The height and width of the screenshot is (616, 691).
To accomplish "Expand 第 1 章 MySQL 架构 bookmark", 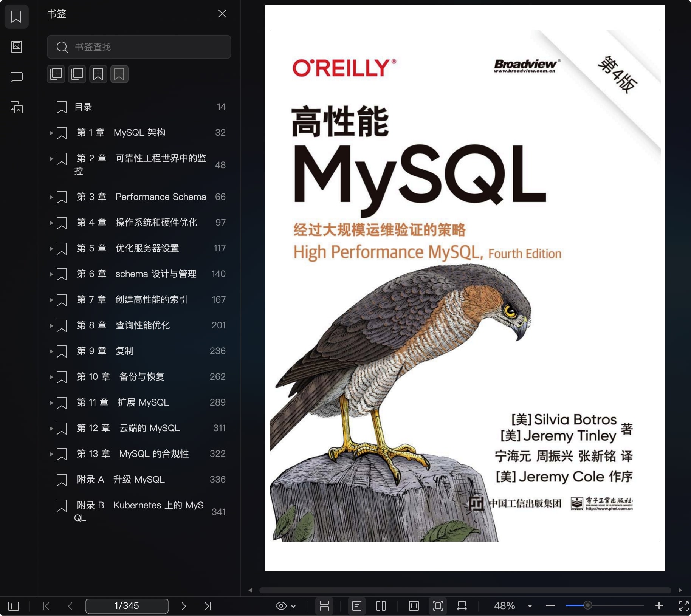I will point(51,133).
